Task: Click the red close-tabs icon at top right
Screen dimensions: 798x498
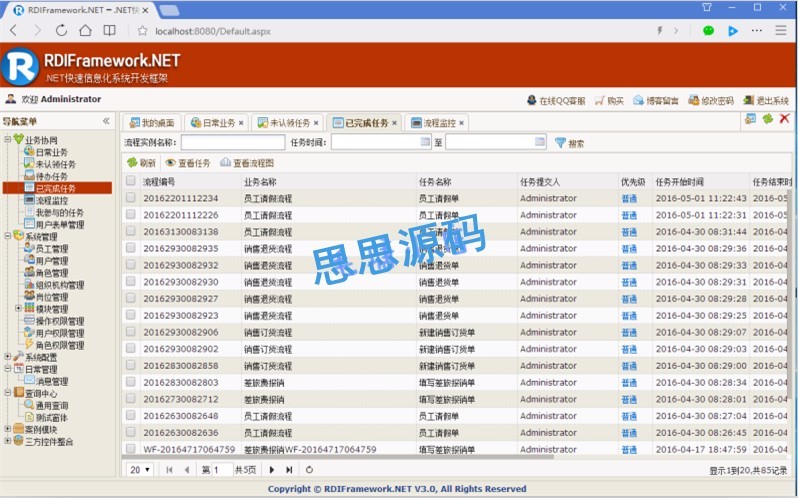Action: click(x=784, y=119)
